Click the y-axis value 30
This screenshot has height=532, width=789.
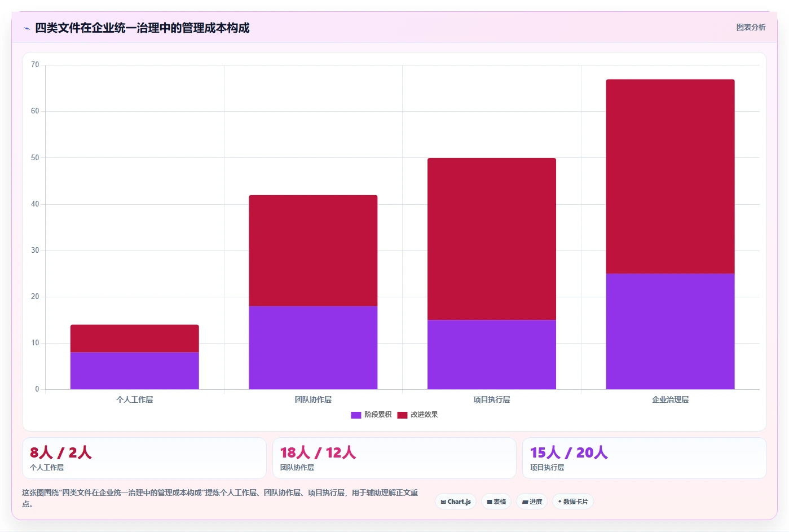tap(35, 250)
